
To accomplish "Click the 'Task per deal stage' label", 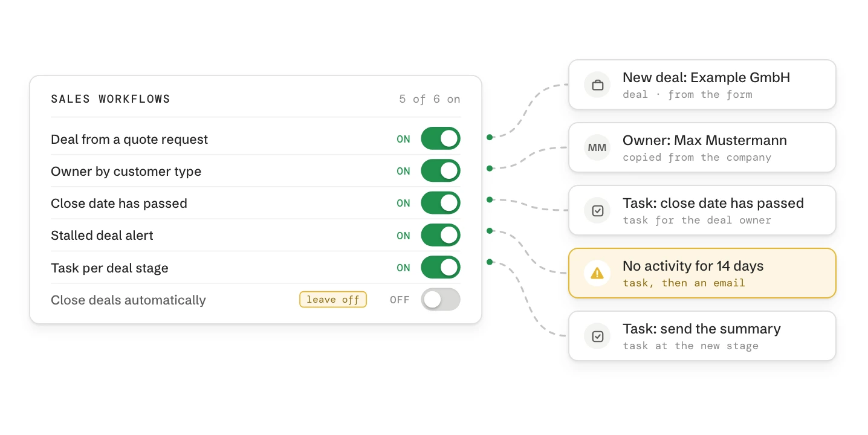I will click(110, 268).
